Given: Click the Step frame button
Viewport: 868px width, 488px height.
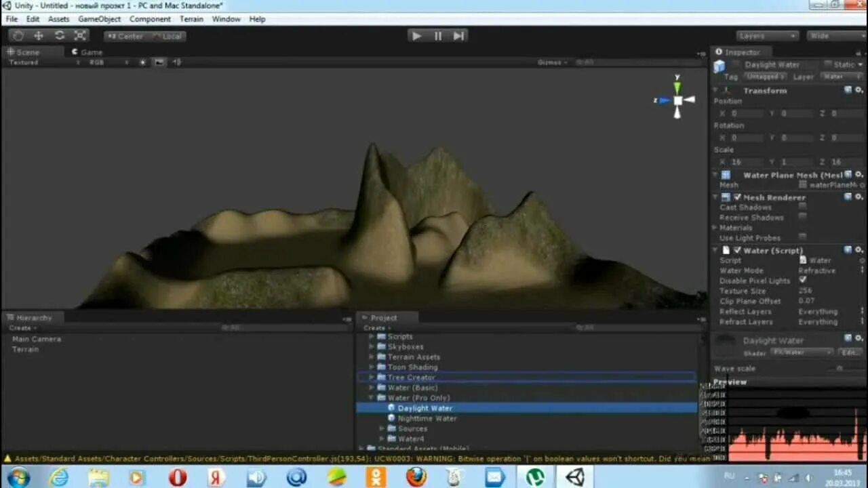Looking at the screenshot, I should 458,36.
